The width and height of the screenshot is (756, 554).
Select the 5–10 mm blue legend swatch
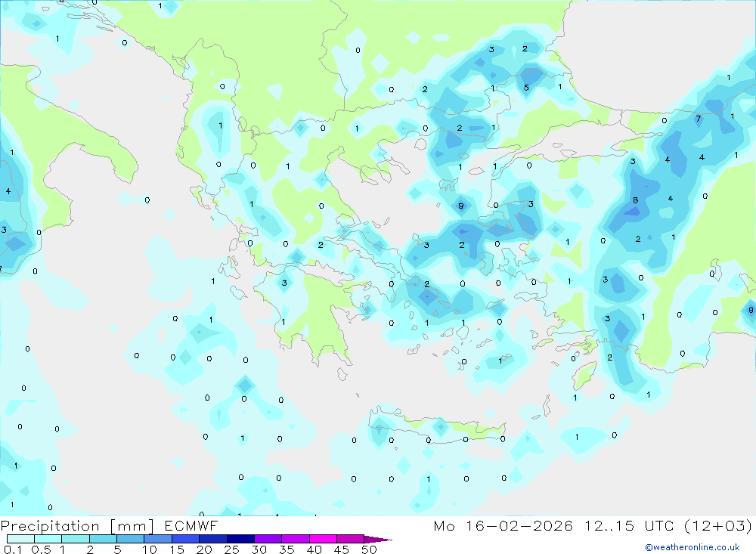pos(131,539)
